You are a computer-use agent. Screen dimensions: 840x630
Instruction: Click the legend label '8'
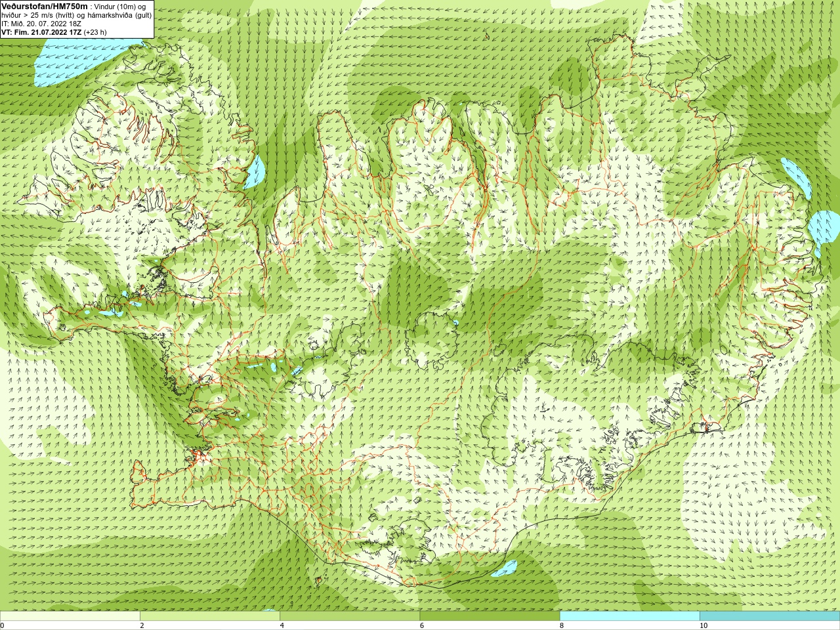pyautogui.click(x=562, y=625)
